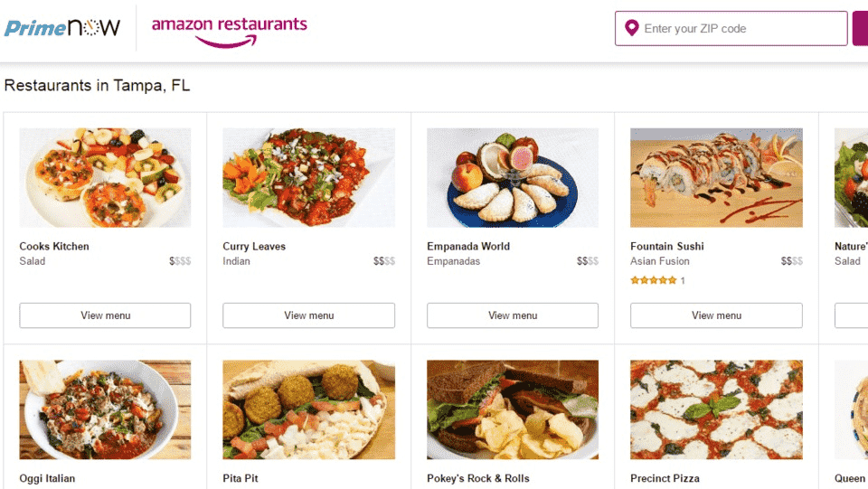Open the Empanada World menu button
The image size is (868, 489).
(x=512, y=315)
